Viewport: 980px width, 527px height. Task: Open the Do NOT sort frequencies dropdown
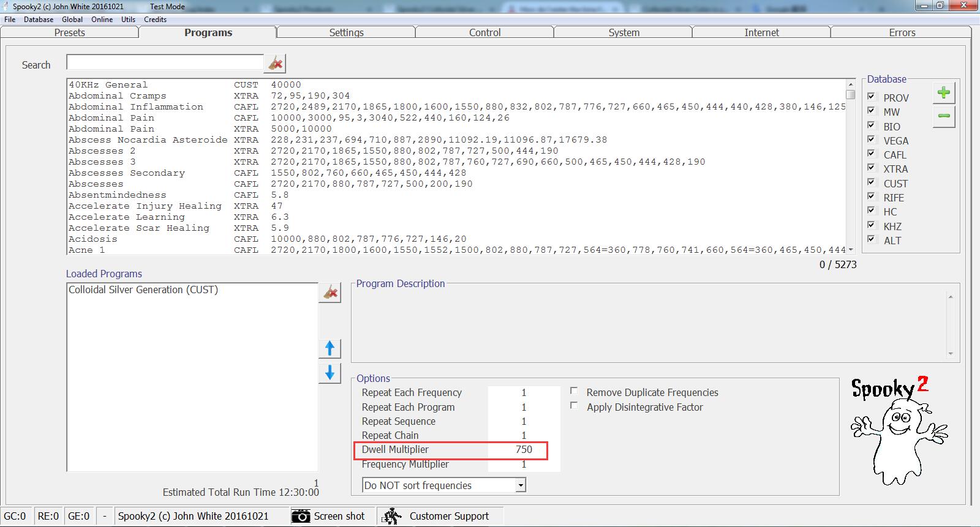coord(520,485)
